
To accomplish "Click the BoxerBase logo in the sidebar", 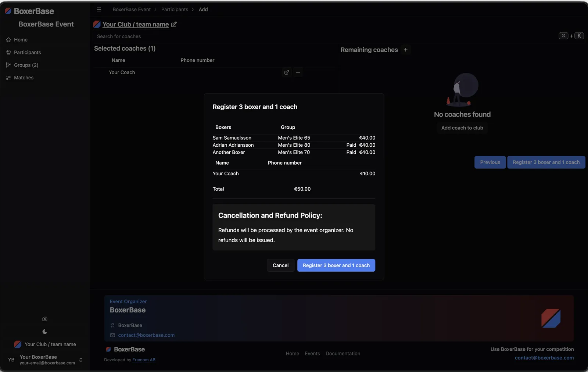I will pos(29,11).
